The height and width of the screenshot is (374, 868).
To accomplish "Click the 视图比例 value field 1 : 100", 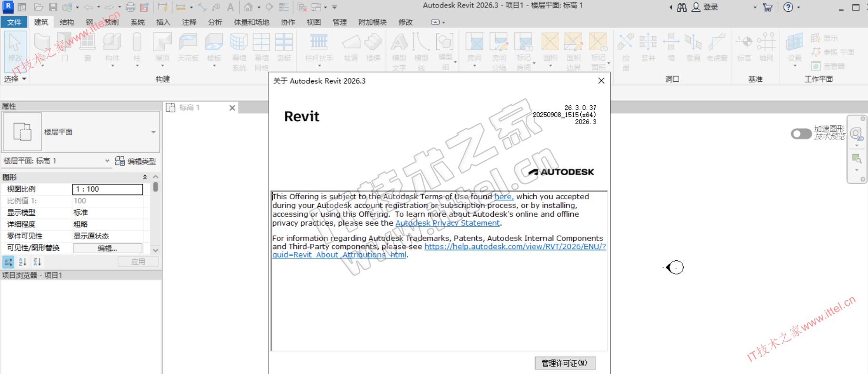I will pos(108,189).
